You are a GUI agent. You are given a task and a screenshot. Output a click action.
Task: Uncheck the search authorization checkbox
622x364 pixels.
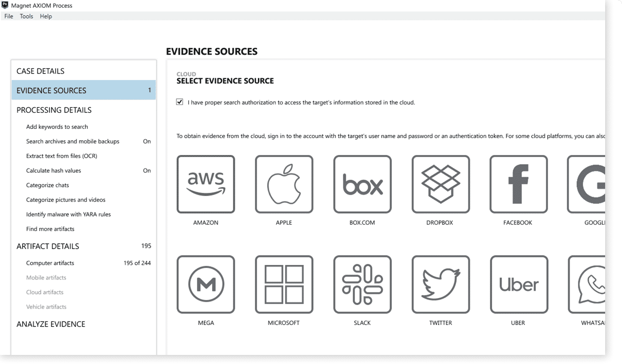[180, 102]
